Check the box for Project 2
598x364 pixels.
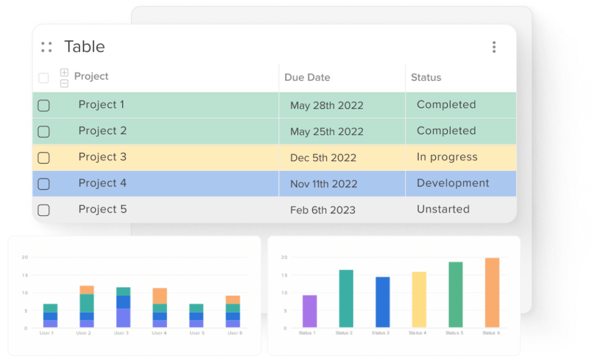pos(44,132)
